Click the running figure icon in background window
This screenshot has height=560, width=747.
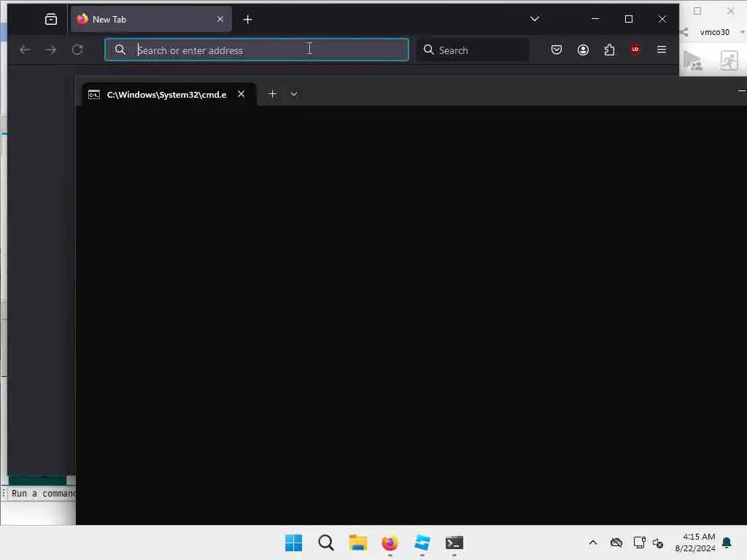729,61
